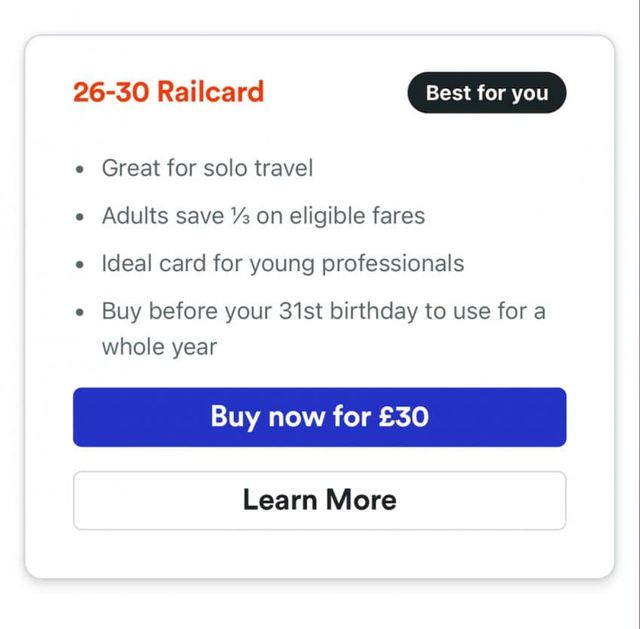Click the 26-30 Railcard orange heading
This screenshot has width=640, height=629.
point(168,93)
